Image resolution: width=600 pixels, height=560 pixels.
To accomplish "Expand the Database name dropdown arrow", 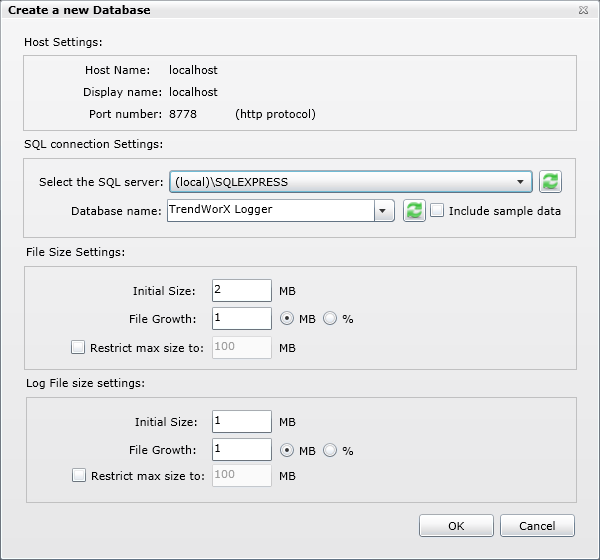I will pyautogui.click(x=384, y=211).
